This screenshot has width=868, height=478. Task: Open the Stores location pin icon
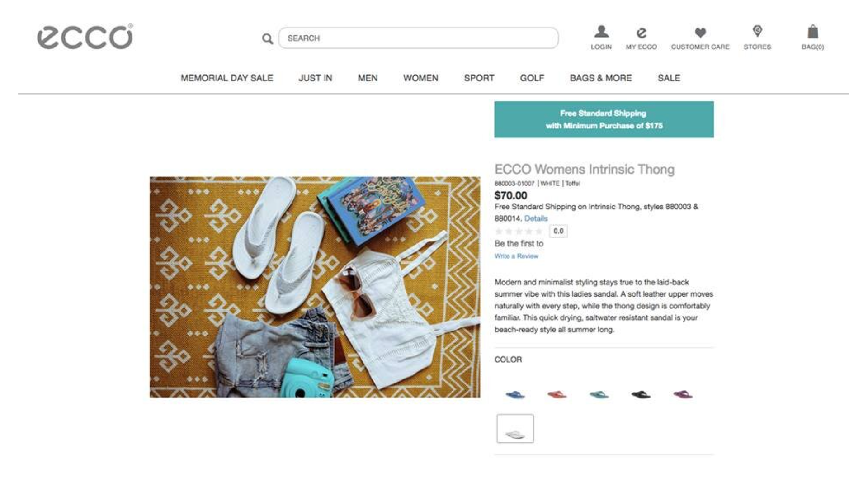[x=757, y=31]
